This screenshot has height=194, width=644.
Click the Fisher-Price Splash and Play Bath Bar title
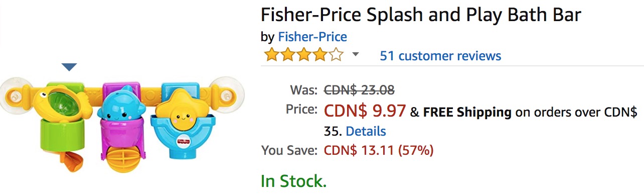(x=421, y=15)
